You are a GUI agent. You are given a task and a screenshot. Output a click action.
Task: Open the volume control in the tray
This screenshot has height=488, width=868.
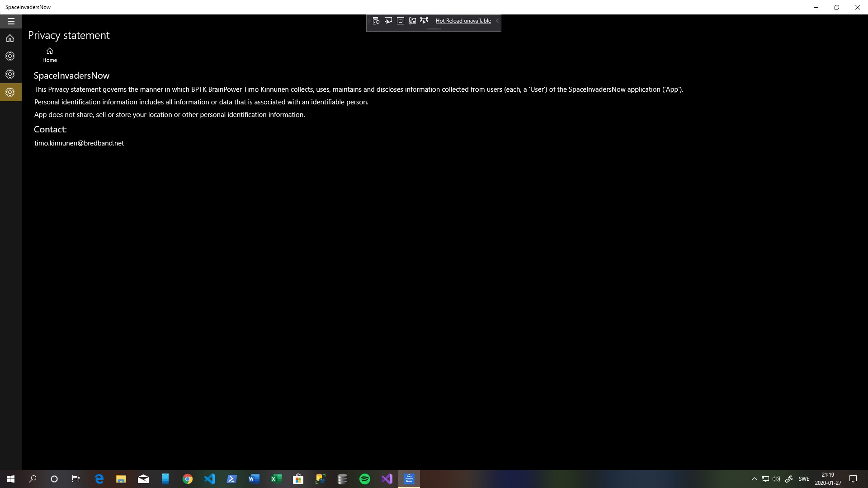pos(776,479)
